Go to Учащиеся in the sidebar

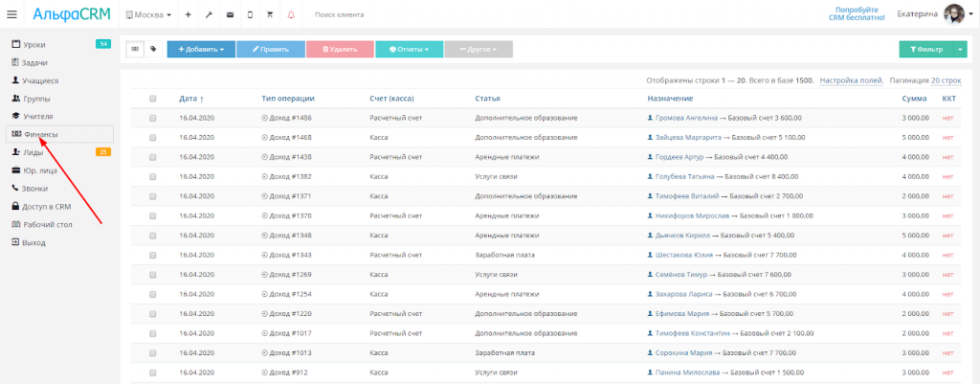(40, 80)
